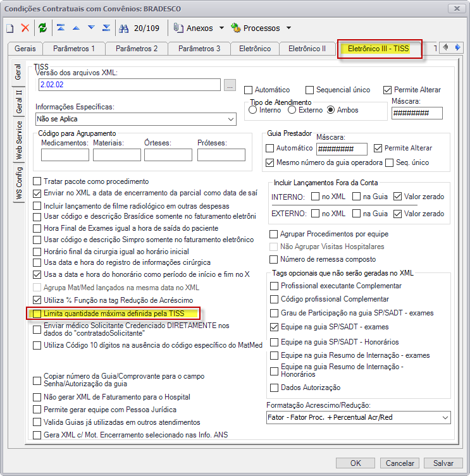Toggle Equipe na guia SP/SADT - exames
470x476 pixels.
pos(275,327)
